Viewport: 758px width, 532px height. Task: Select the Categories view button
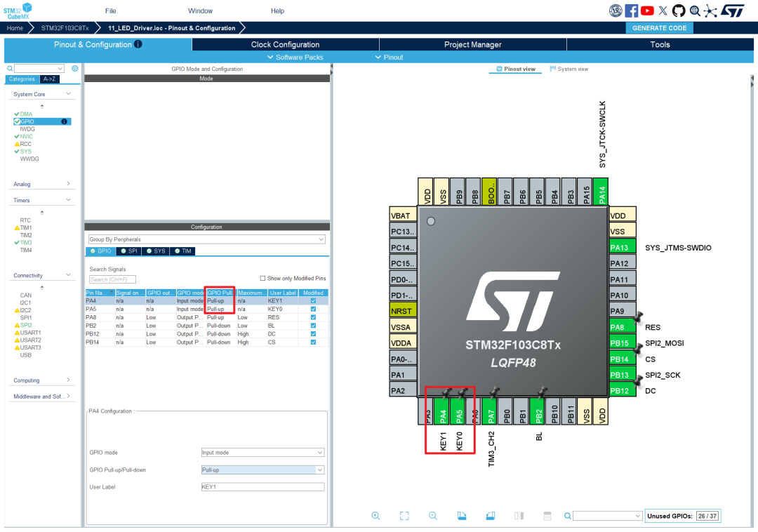click(22, 79)
